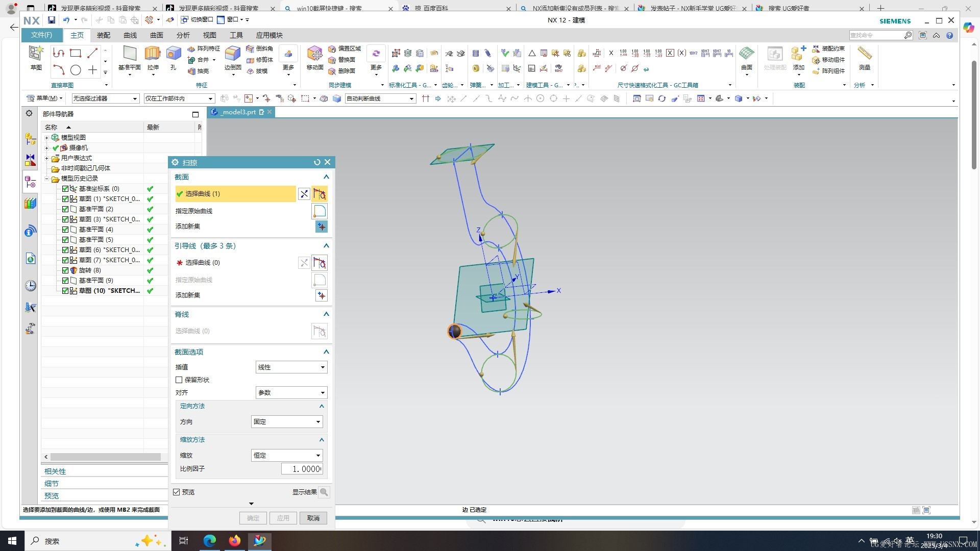The image size is (980, 551).
Task: Click the 添加 add component icon
Action: 798,57
